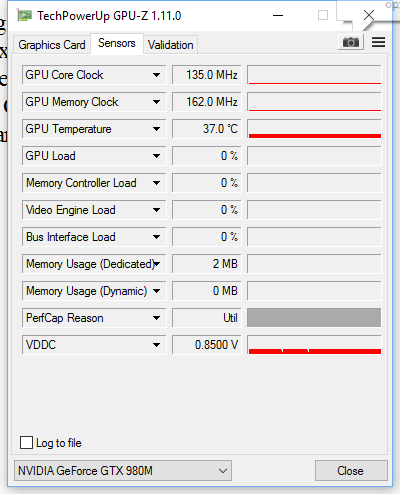Open the PerfCap Reason dropdown
Image resolution: width=400 pixels, height=494 pixels.
click(x=156, y=318)
